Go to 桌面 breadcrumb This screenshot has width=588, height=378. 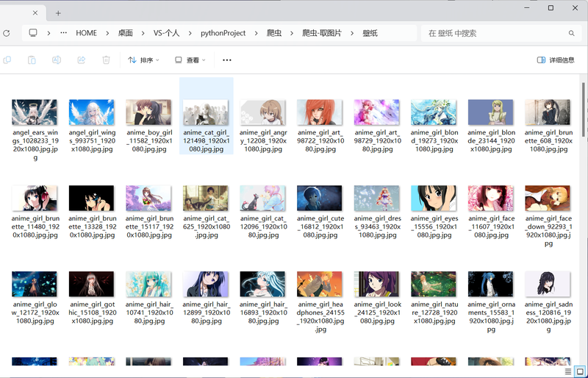point(125,33)
